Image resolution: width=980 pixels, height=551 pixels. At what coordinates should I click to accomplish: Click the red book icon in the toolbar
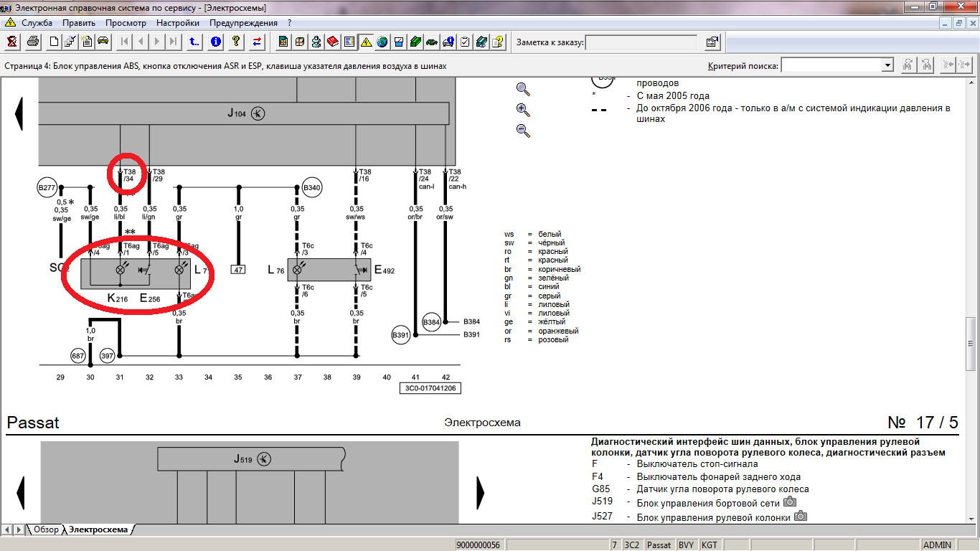coord(333,42)
